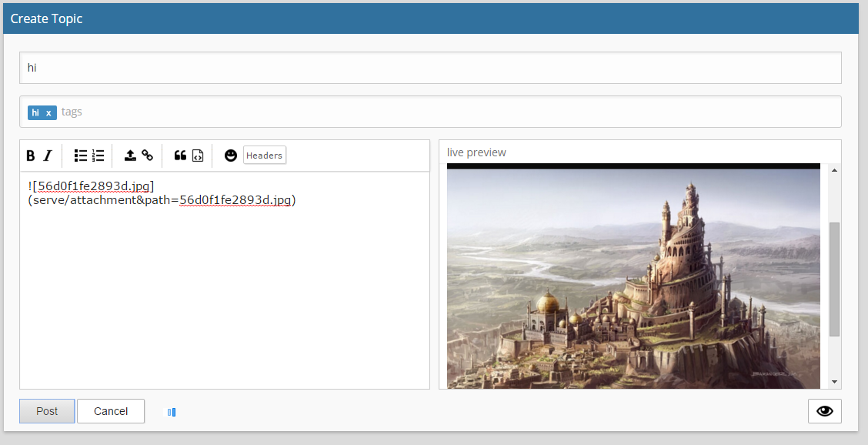Image resolution: width=868 pixels, height=445 pixels.
Task: Add a blockquote with quote icon
Action: 180,156
